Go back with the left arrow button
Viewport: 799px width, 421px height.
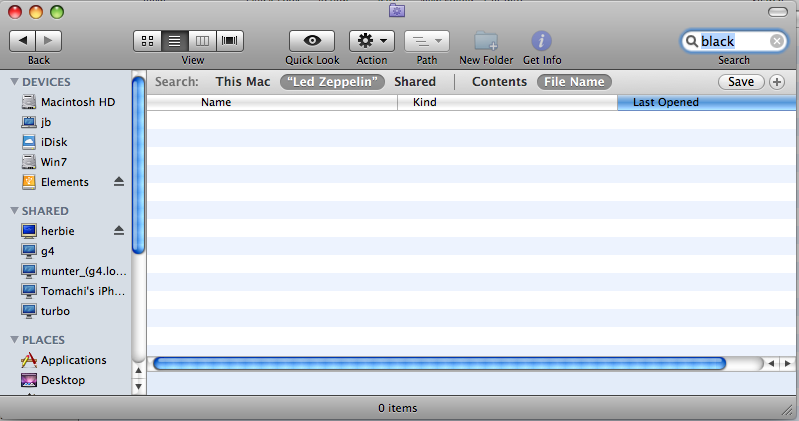click(22, 41)
